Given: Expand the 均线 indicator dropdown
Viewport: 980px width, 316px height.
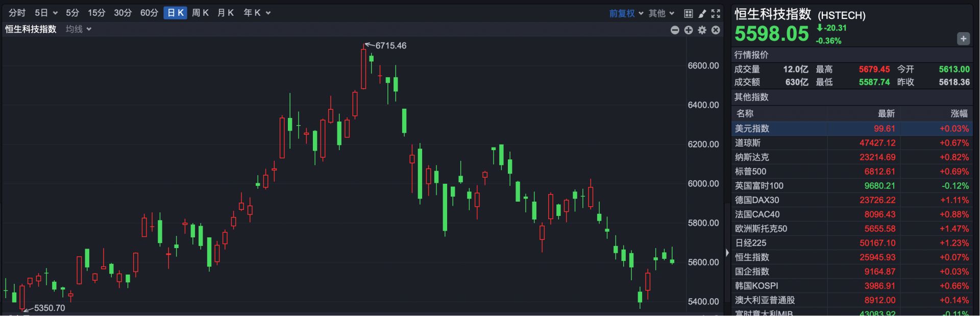Looking at the screenshot, I should (79, 29).
